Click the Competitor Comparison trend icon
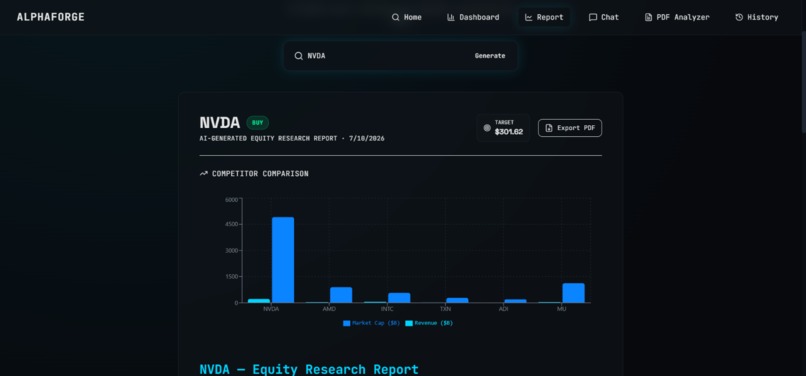806x376 pixels. [204, 174]
